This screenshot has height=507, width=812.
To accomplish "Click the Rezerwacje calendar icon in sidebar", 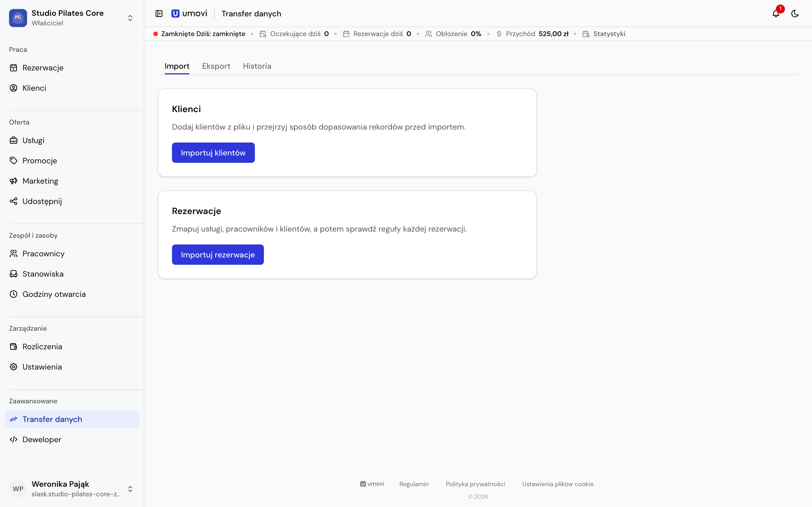I will tap(14, 68).
